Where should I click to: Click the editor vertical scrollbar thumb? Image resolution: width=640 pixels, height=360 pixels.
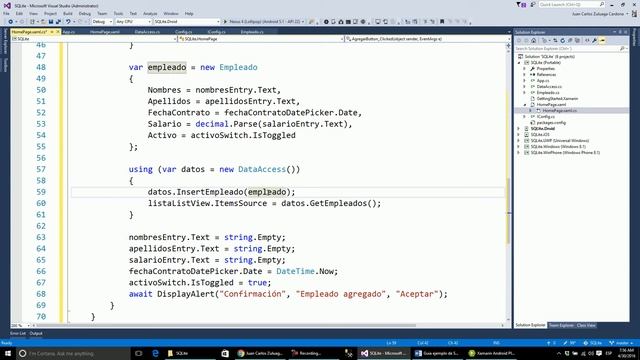tap(508, 211)
